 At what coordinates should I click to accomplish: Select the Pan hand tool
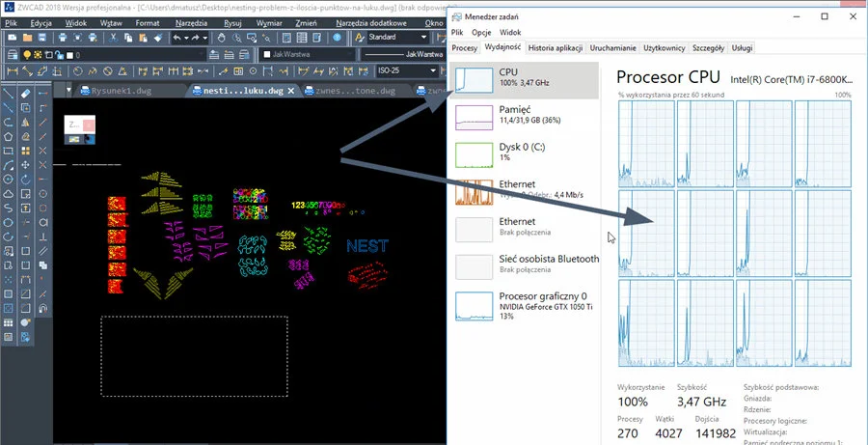tap(222, 38)
